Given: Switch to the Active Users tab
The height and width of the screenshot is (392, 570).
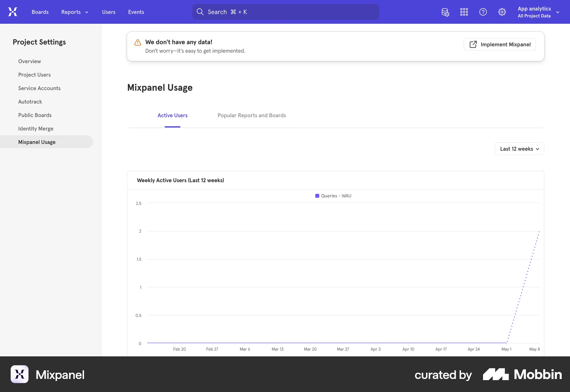Looking at the screenshot, I should (x=172, y=115).
